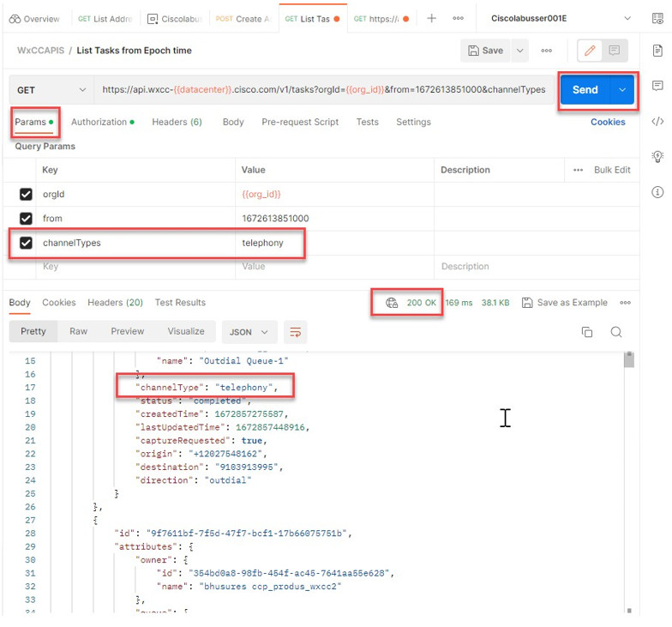
Task: Click the empty new Key field
Action: click(x=135, y=267)
